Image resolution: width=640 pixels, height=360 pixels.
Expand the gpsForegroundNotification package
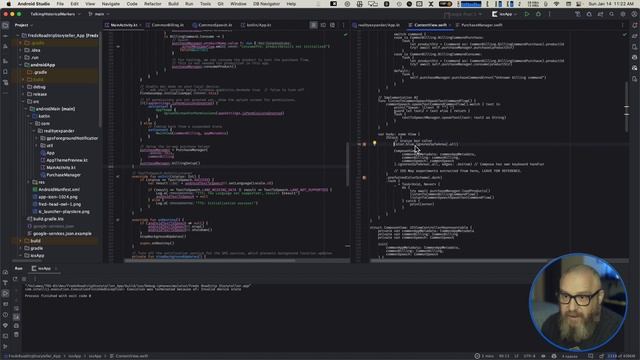37,138
